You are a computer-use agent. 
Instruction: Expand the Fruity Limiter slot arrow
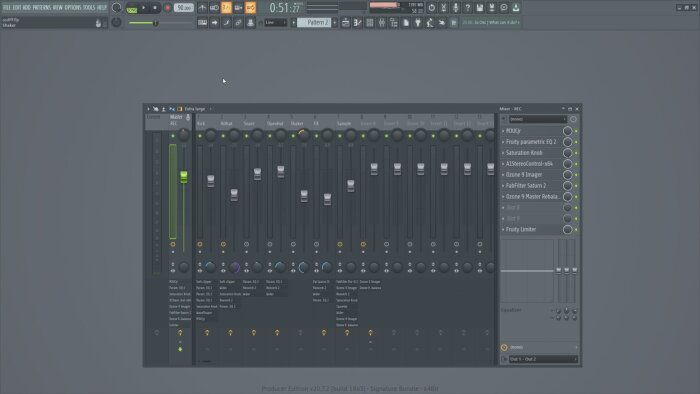click(x=503, y=229)
